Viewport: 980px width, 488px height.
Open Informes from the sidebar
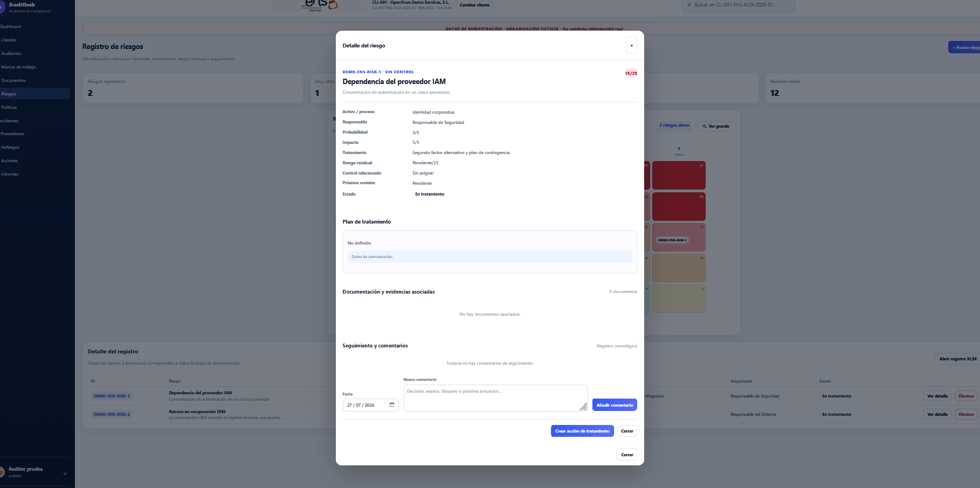click(10, 174)
